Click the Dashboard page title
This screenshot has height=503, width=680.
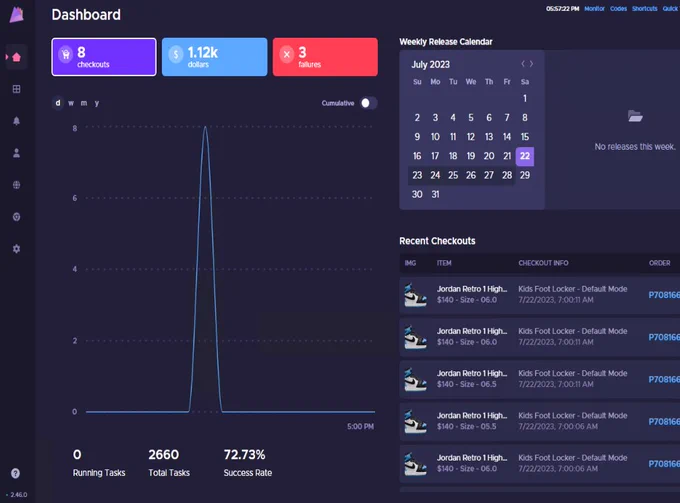pos(86,15)
